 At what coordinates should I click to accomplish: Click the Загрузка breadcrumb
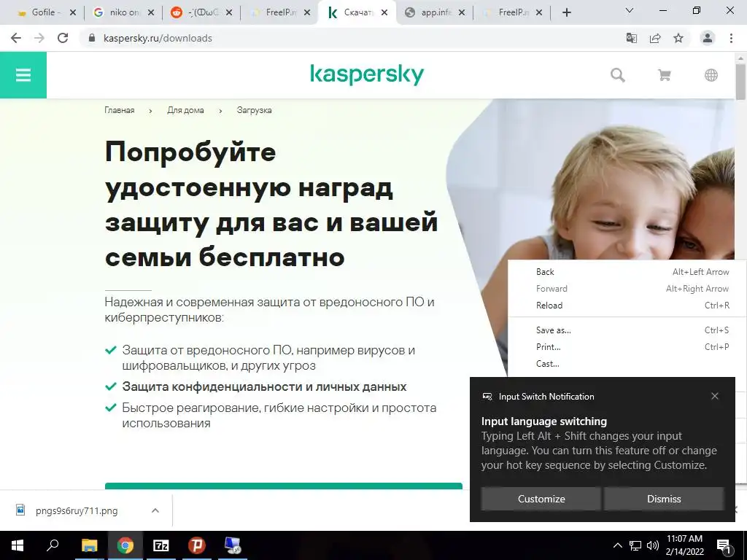(x=254, y=110)
